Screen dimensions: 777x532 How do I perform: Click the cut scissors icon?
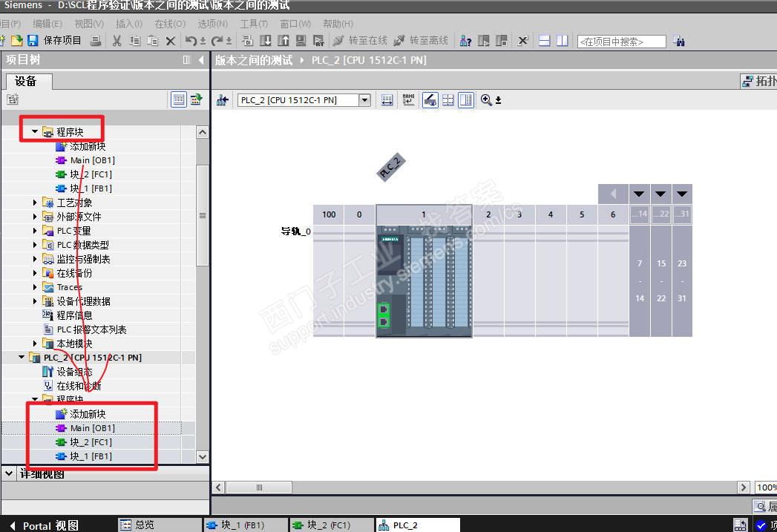tap(117, 41)
